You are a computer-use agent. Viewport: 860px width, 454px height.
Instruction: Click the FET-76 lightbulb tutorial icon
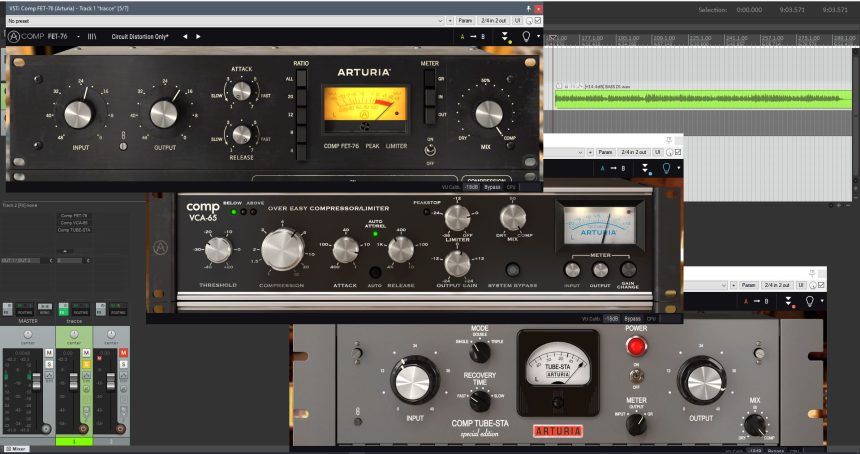(527, 37)
